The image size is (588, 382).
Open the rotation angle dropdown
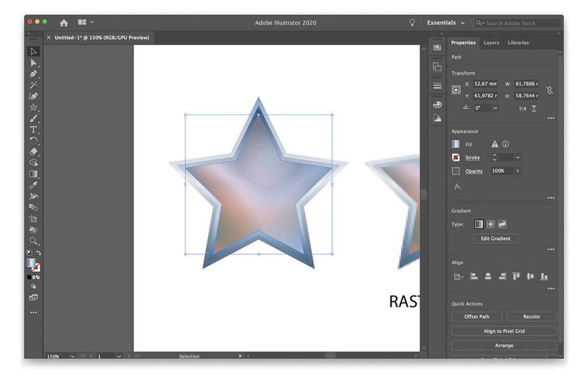point(496,108)
